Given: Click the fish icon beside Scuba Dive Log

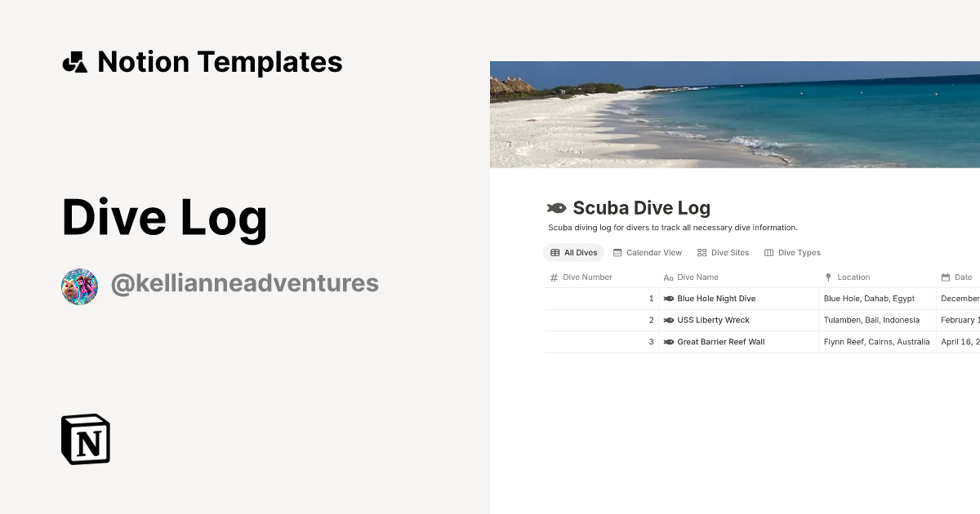Looking at the screenshot, I should pos(557,207).
